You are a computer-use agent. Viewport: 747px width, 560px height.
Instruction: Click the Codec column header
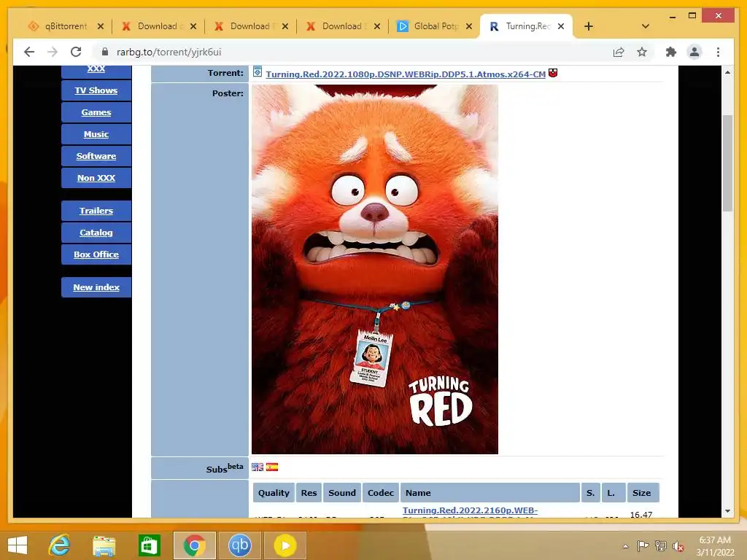(x=381, y=493)
